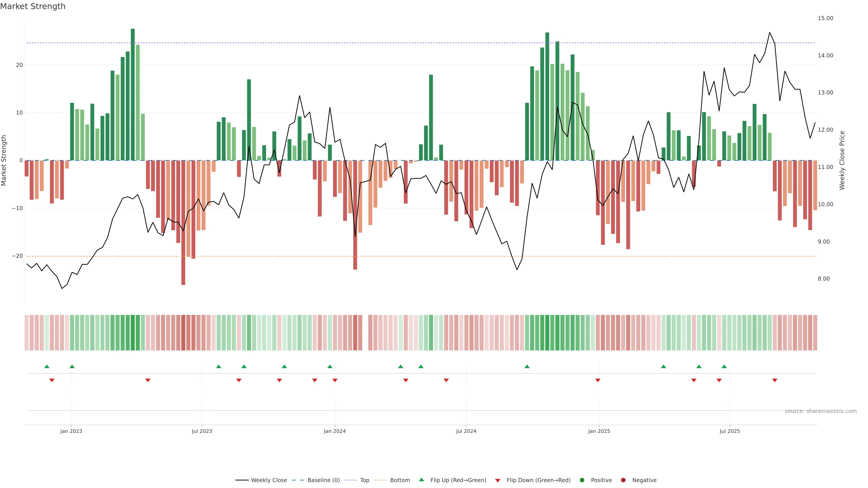868x488 pixels.
Task: Click the Market Strength chart title
Action: [33, 6]
